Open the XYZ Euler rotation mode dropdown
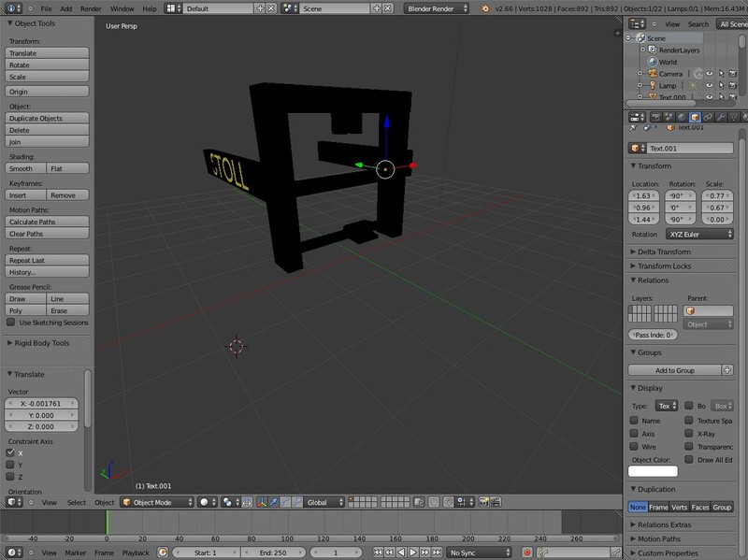748x560 pixels. [699, 235]
